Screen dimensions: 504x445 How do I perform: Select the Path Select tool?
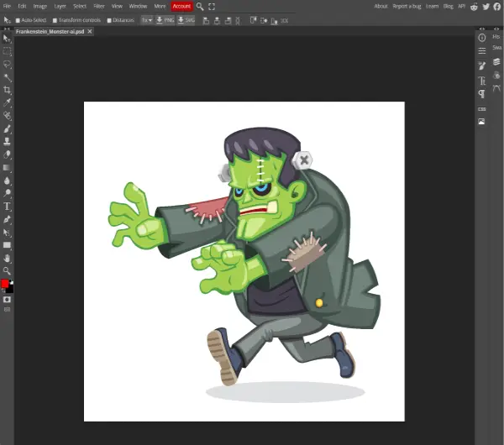7,233
